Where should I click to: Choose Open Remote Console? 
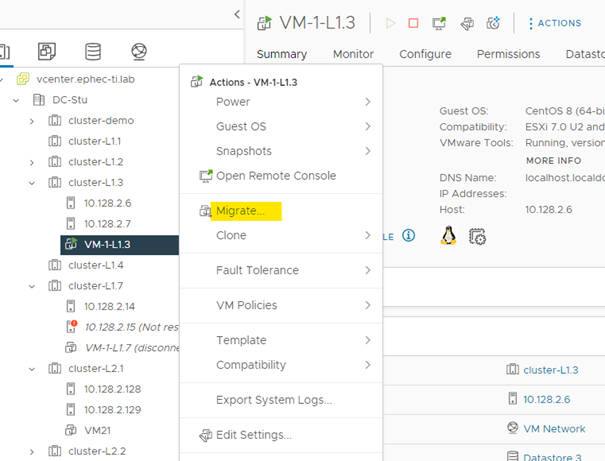(x=281, y=176)
